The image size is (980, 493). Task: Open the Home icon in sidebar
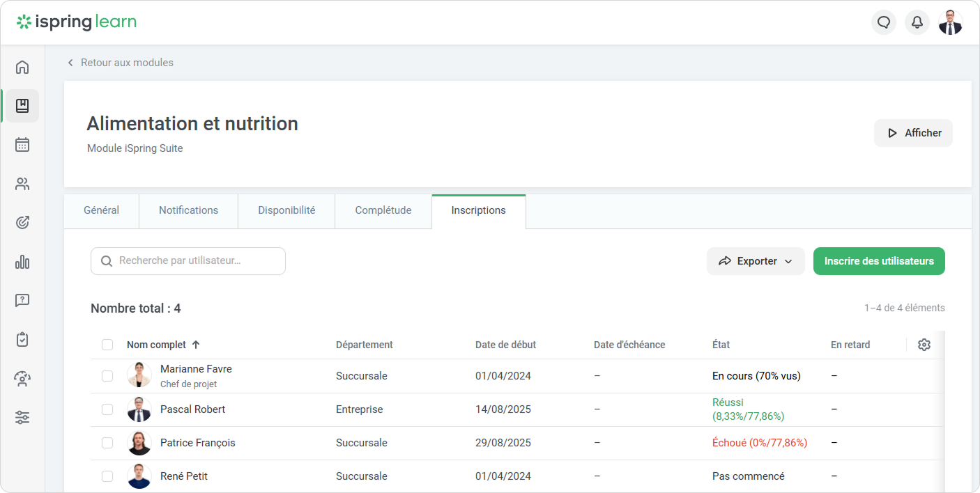pyautogui.click(x=22, y=67)
